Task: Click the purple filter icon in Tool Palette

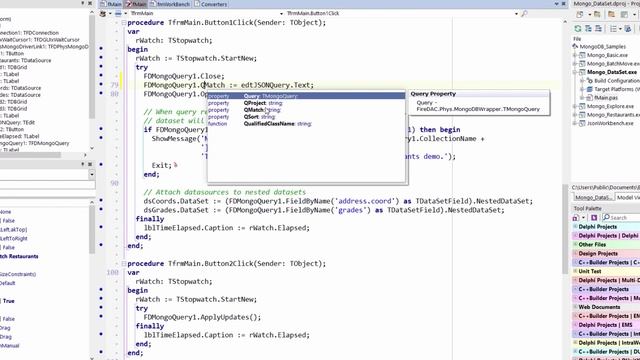Action: [594, 218]
